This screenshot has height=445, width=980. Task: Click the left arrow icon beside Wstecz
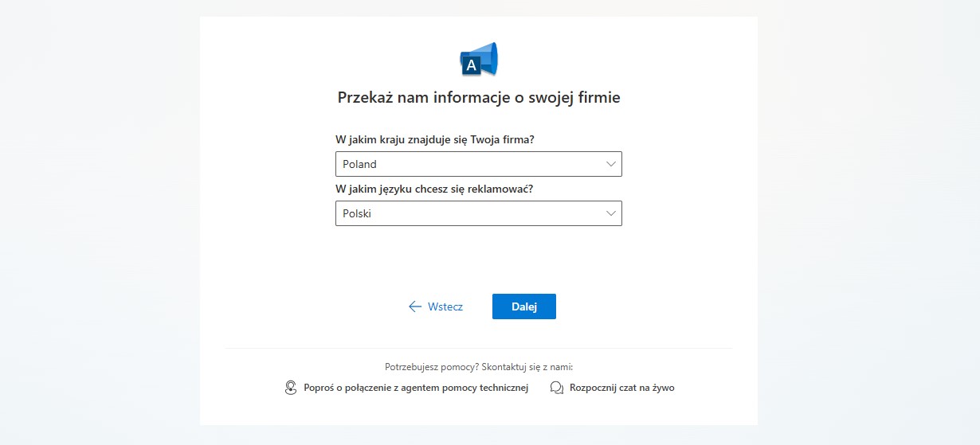[414, 306]
